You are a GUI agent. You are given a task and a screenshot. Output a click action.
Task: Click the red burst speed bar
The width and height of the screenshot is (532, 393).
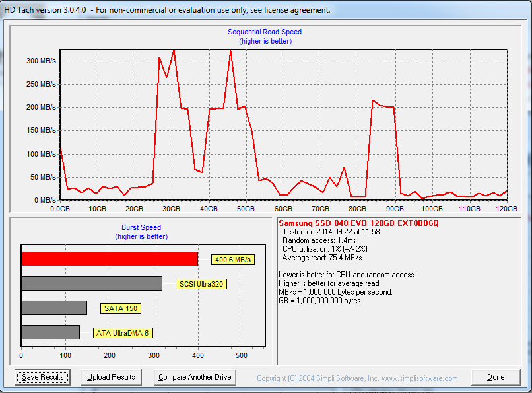point(110,259)
